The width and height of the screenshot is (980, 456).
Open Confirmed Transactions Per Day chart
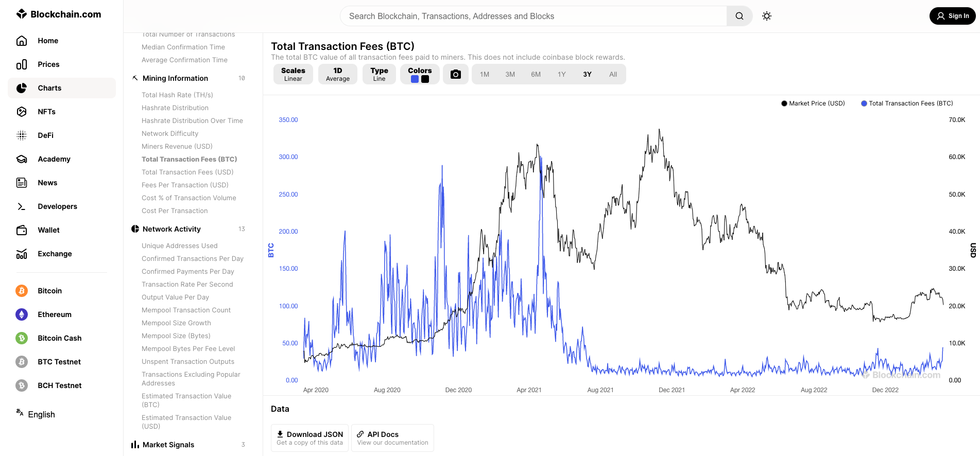click(193, 258)
